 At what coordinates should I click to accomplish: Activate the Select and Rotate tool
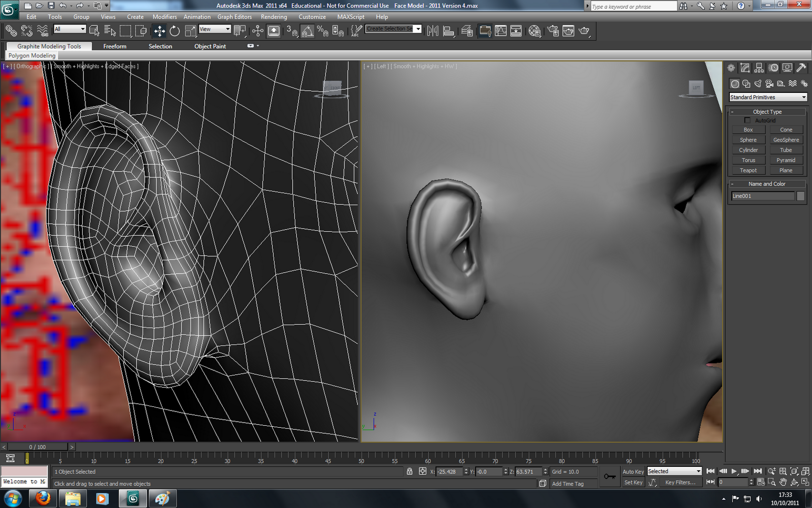175,30
